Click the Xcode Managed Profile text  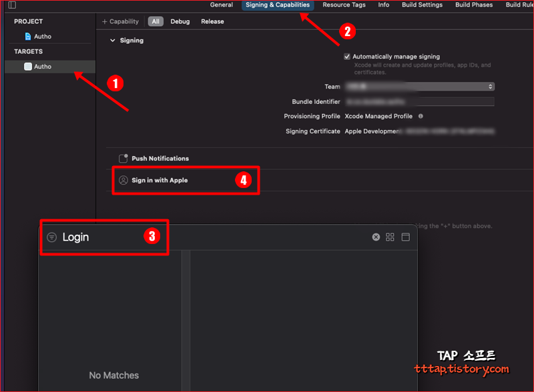coord(378,116)
